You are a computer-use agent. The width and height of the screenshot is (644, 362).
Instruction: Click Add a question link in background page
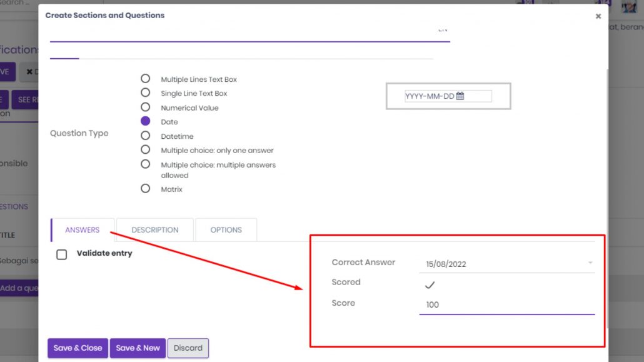(x=19, y=288)
